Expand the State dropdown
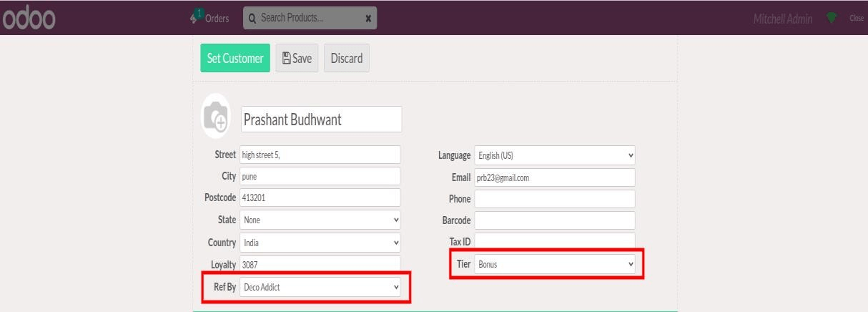Image resolution: width=868 pixels, height=312 pixels. (x=320, y=220)
